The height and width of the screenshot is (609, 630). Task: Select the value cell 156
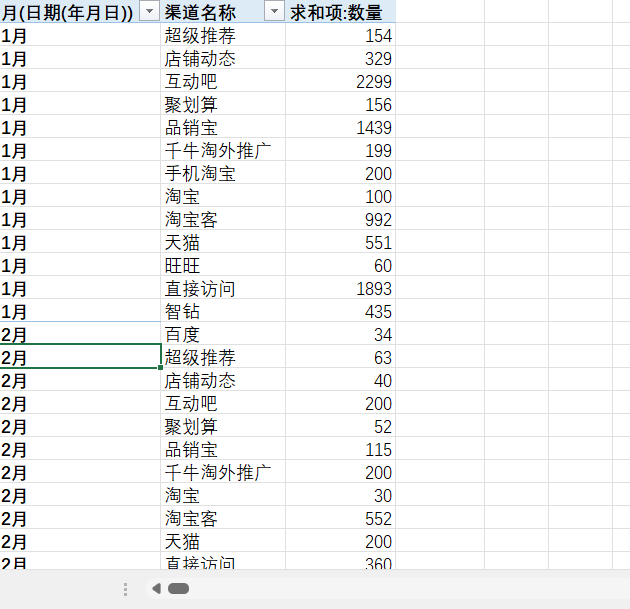pyautogui.click(x=341, y=104)
